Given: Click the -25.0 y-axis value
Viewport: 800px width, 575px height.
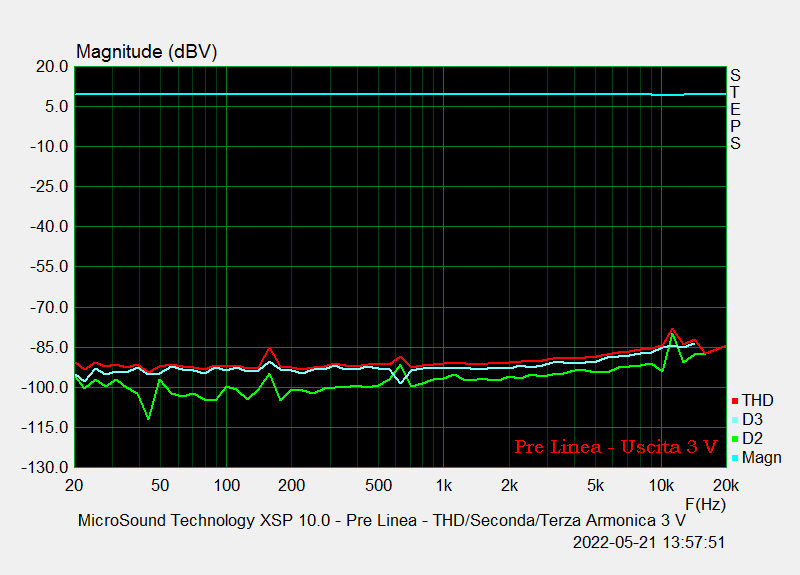Looking at the screenshot, I should [49, 187].
